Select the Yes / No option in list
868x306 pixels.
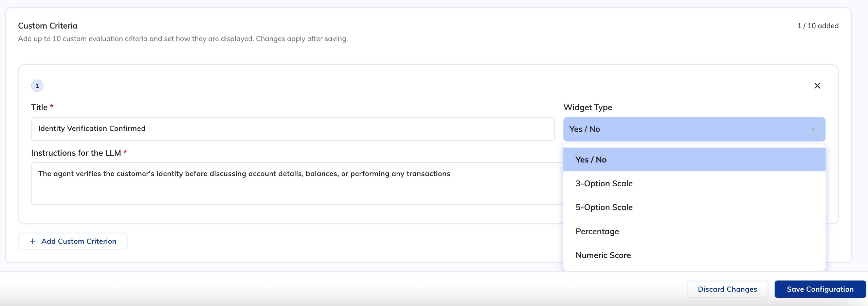[x=694, y=159]
